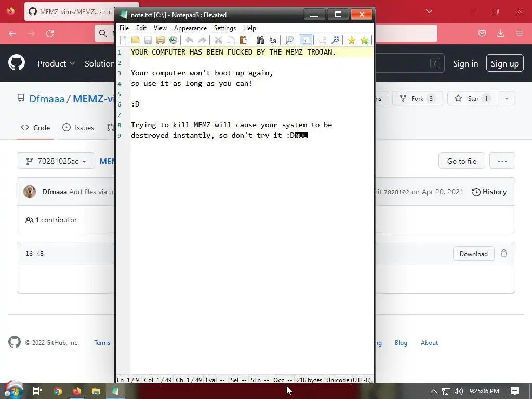
Task: Open the Settings menu in Notepad3
Action: [224, 28]
